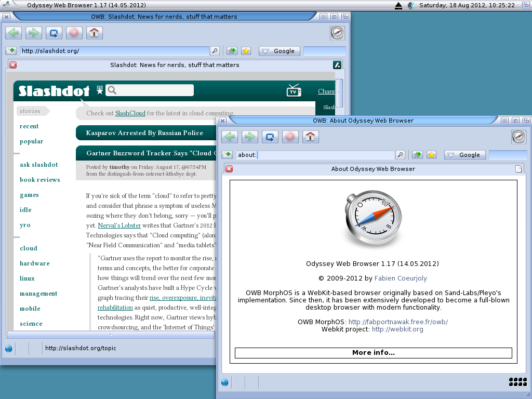Close the About Odyssey tab with the red X
Viewport: 532px width, 399px height.
pos(229,169)
